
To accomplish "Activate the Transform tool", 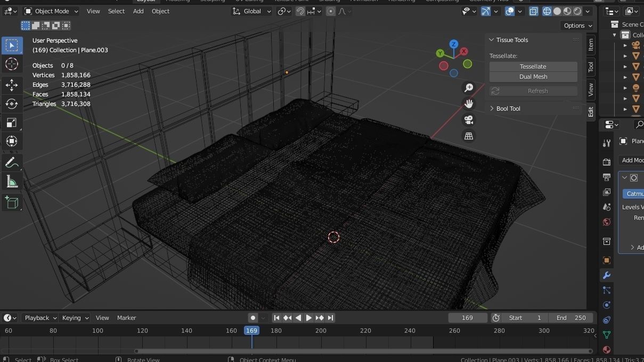I will point(12,141).
